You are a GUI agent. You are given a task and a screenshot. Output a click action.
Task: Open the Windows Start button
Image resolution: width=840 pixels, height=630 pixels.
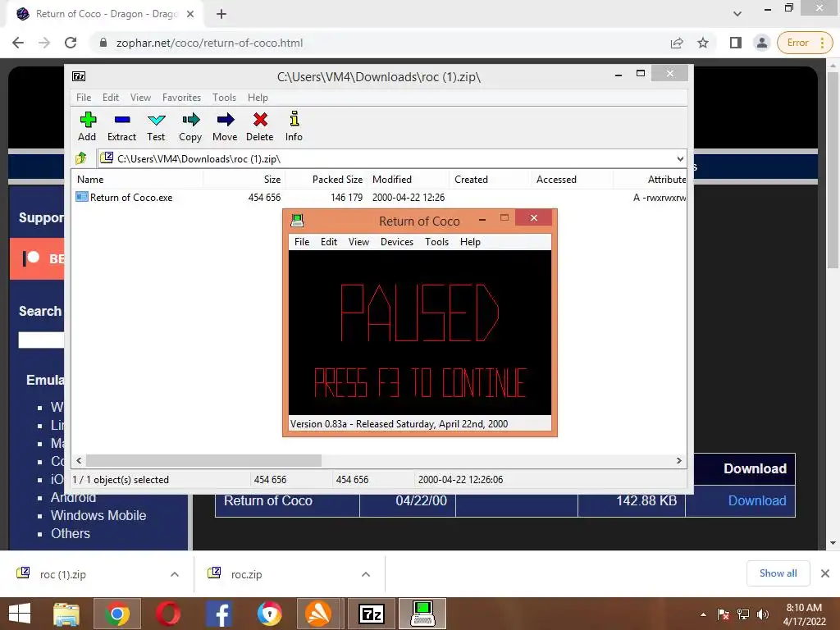tap(20, 614)
